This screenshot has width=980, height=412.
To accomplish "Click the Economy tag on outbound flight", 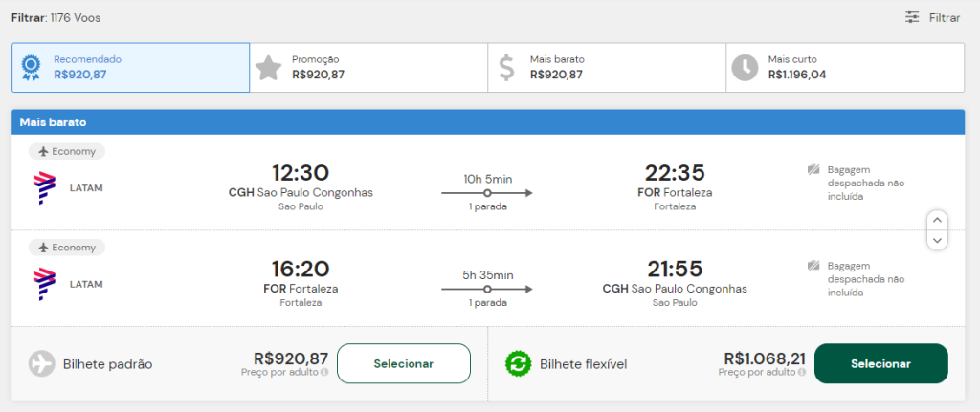I will point(67,151).
